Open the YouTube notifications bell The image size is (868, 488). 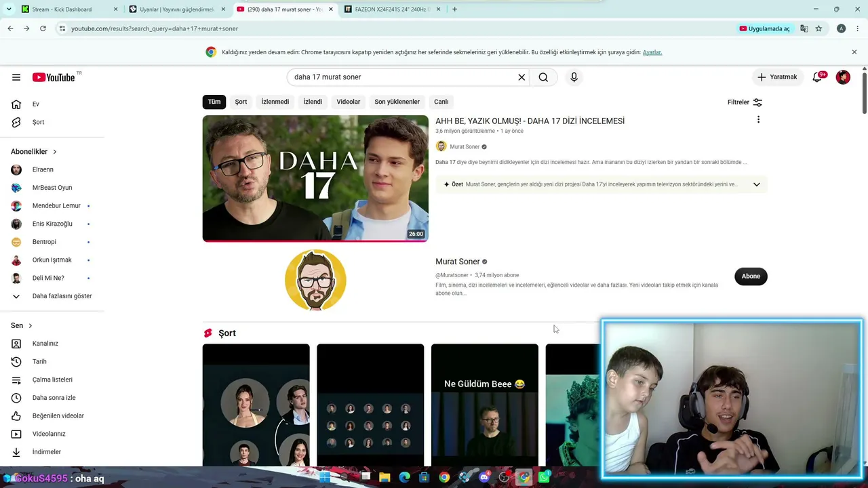[x=817, y=77]
